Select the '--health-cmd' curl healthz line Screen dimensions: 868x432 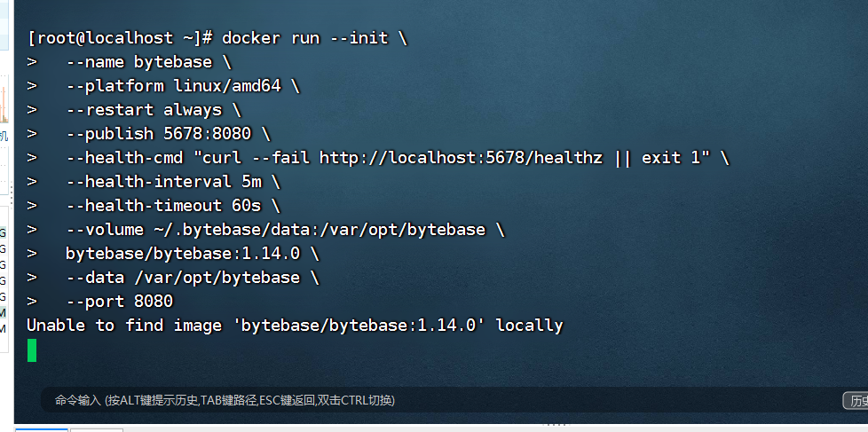(378, 158)
